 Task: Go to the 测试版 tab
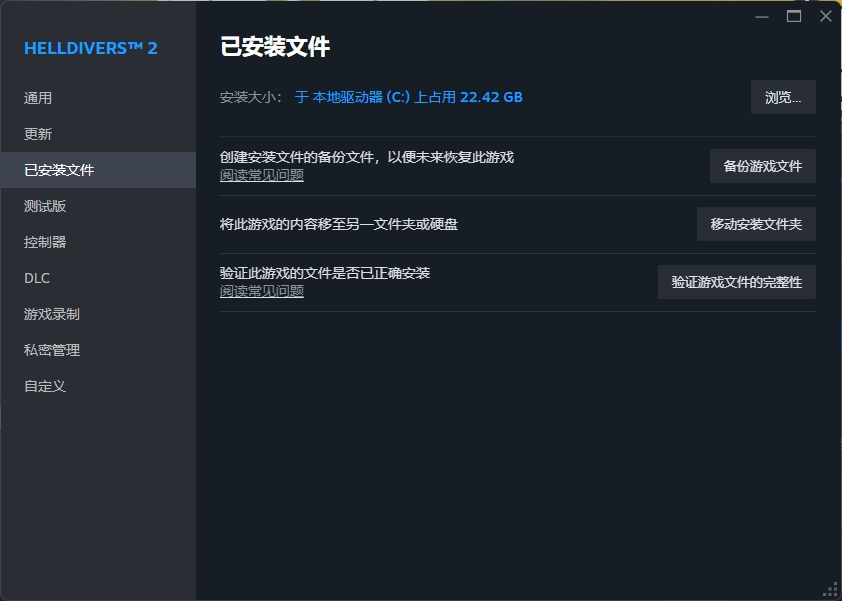click(x=45, y=206)
